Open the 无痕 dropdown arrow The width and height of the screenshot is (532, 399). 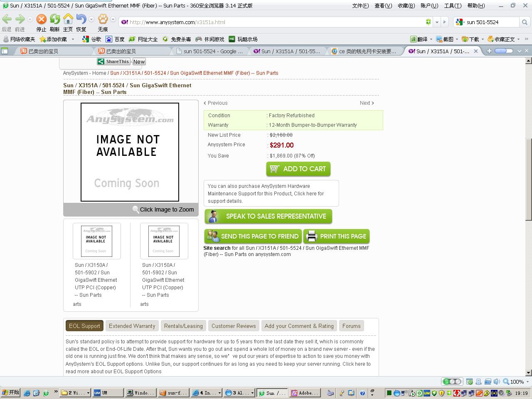coord(113,19)
